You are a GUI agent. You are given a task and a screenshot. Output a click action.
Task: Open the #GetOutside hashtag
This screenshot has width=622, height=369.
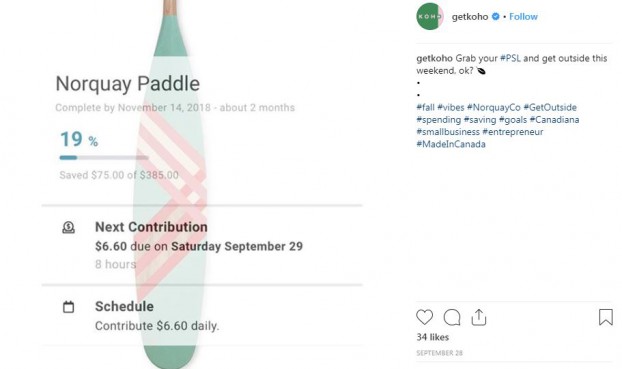click(550, 108)
